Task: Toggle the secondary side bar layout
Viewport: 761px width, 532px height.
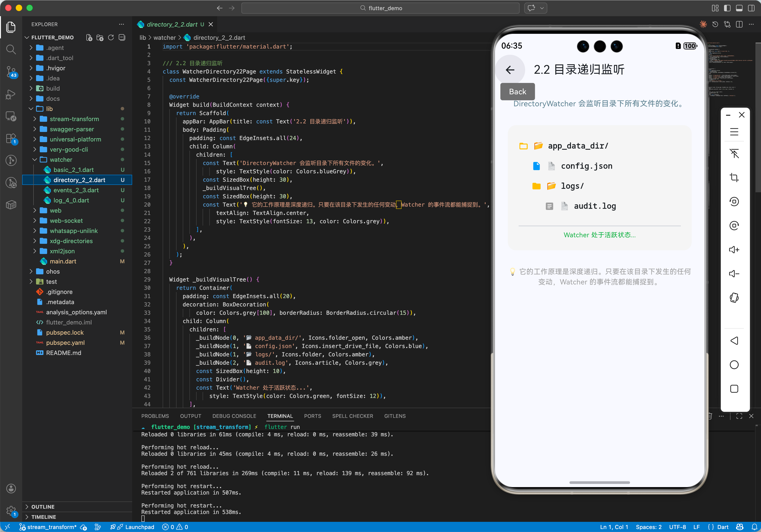Action: coord(751,8)
